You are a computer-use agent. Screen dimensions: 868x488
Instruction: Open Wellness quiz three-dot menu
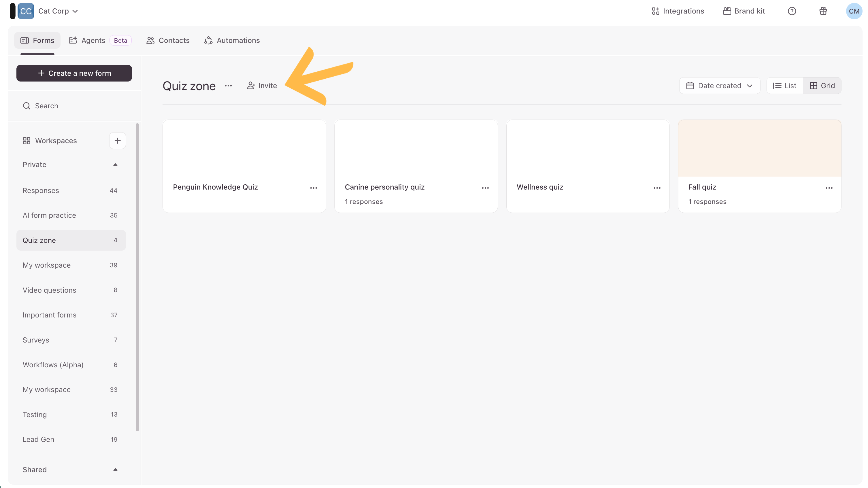[x=657, y=188]
